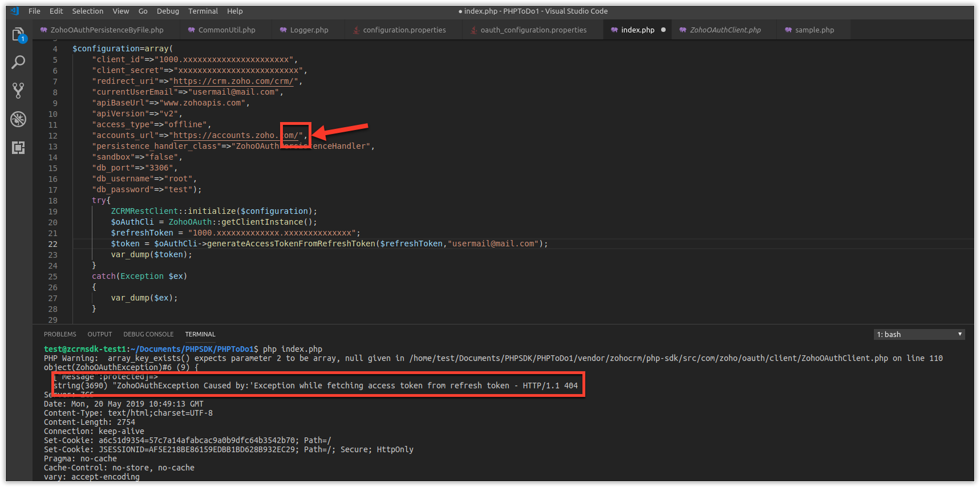Switch to the configuration.properties tab
980x487 pixels.
pyautogui.click(x=404, y=30)
